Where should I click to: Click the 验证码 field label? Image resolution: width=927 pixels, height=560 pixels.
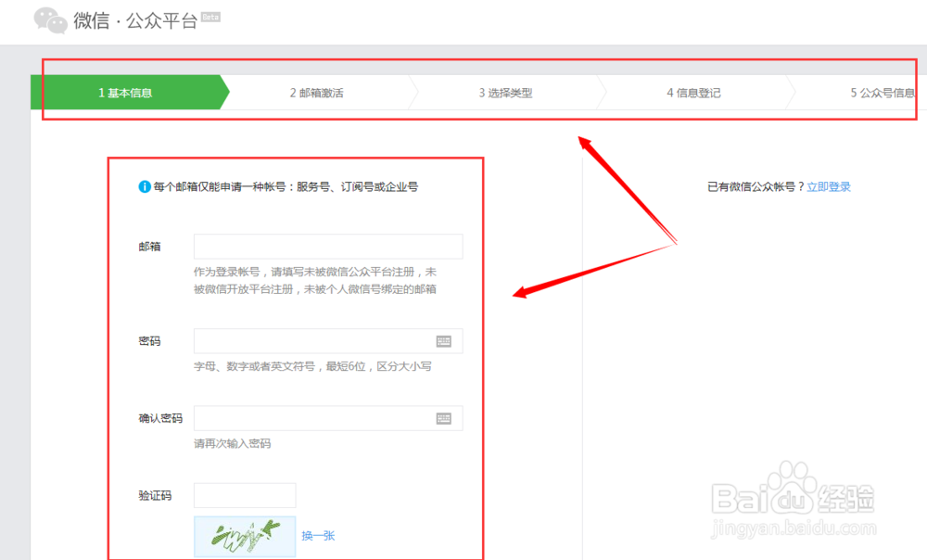(155, 495)
